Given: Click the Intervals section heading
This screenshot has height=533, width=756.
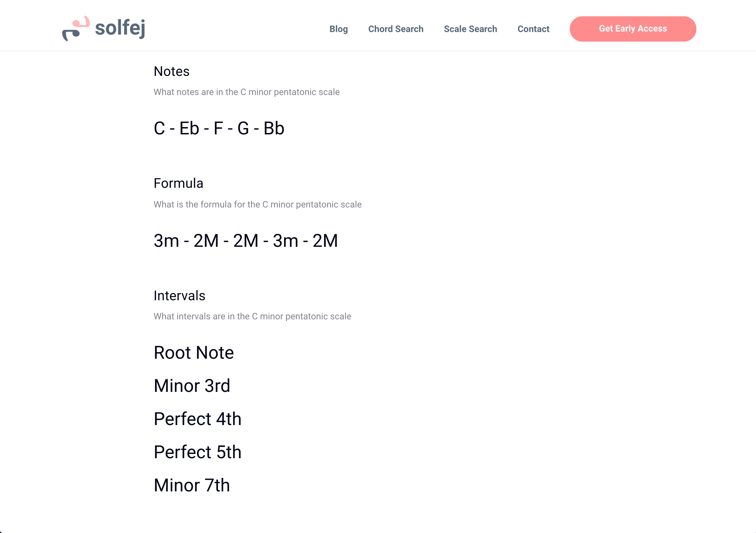Looking at the screenshot, I should pyautogui.click(x=179, y=296).
